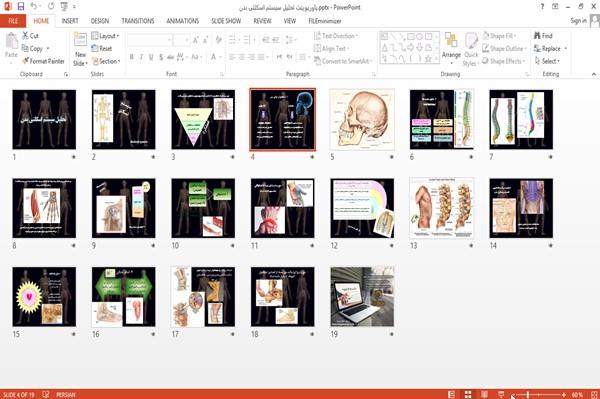The width and height of the screenshot is (600, 399).
Task: Switch to the INSERT tab
Action: [70, 21]
